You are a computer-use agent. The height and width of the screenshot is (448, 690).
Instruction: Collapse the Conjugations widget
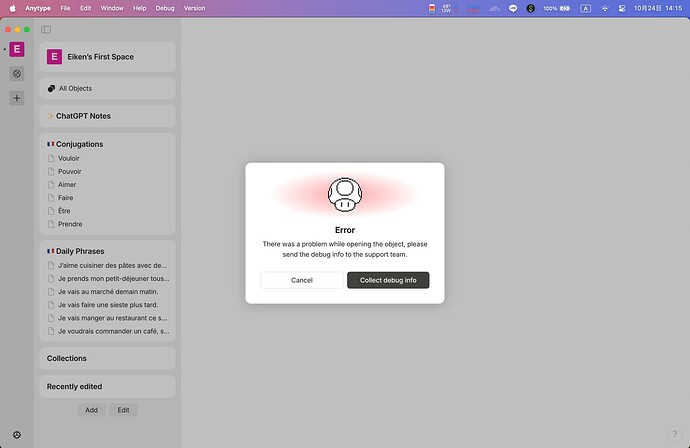pyautogui.click(x=80, y=144)
